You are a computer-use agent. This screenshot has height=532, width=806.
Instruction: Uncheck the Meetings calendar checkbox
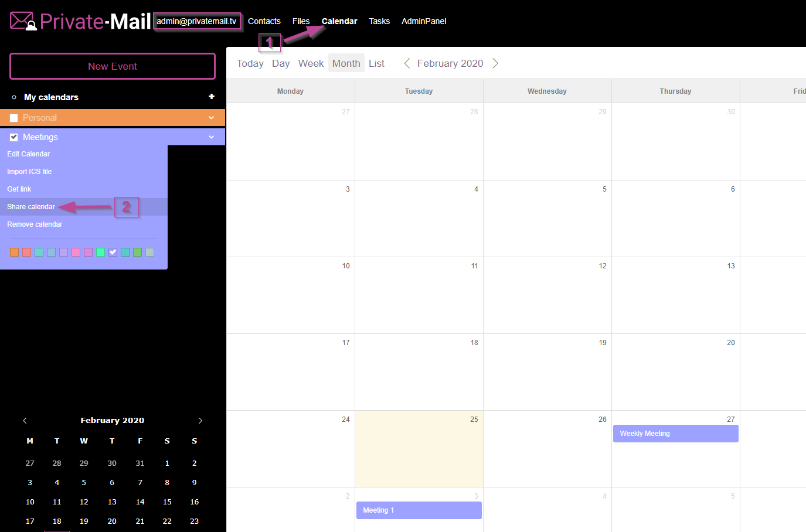(x=14, y=137)
